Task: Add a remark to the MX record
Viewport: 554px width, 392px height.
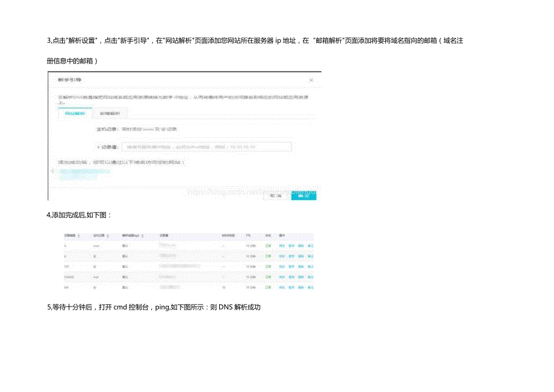Action: pyautogui.click(x=311, y=287)
